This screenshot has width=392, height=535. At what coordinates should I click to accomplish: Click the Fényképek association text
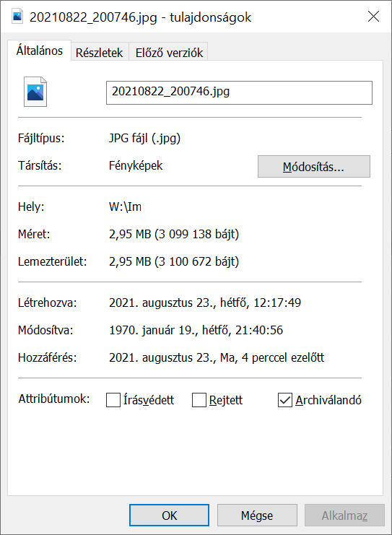click(x=136, y=166)
